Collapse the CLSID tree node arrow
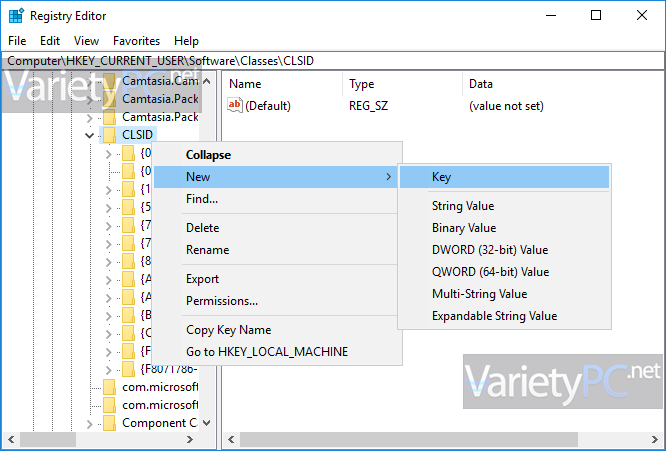This screenshot has width=666, height=451. pos(89,135)
